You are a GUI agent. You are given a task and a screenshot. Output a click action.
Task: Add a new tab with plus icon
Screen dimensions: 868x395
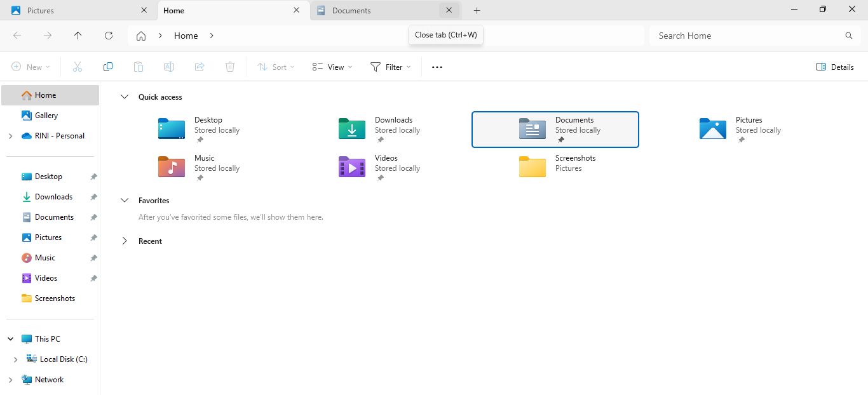point(477,10)
